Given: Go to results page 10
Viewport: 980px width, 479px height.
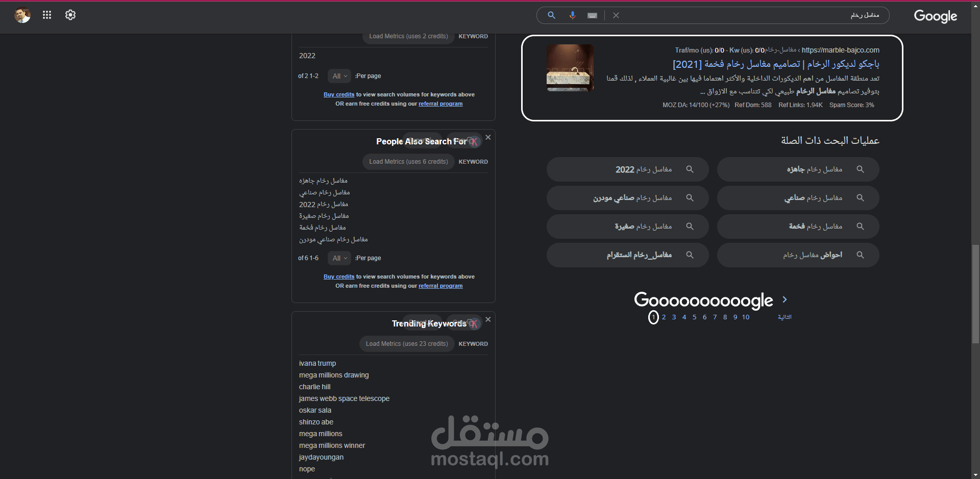Looking at the screenshot, I should (x=746, y=317).
